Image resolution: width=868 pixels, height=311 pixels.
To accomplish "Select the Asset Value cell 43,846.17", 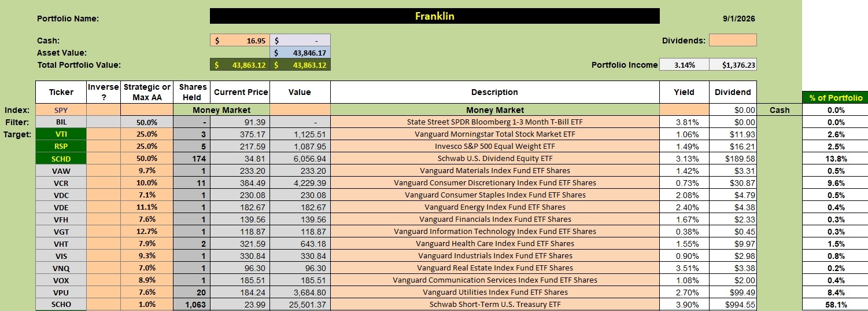I will pyautogui.click(x=300, y=53).
